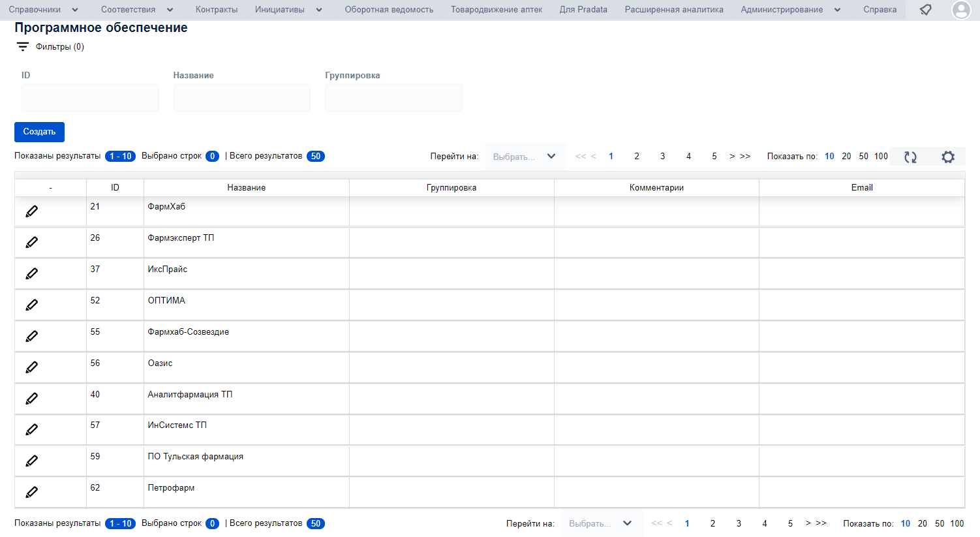This screenshot has height=537, width=980.
Task: Open bottom Перейти на page dropdown
Action: (x=602, y=523)
